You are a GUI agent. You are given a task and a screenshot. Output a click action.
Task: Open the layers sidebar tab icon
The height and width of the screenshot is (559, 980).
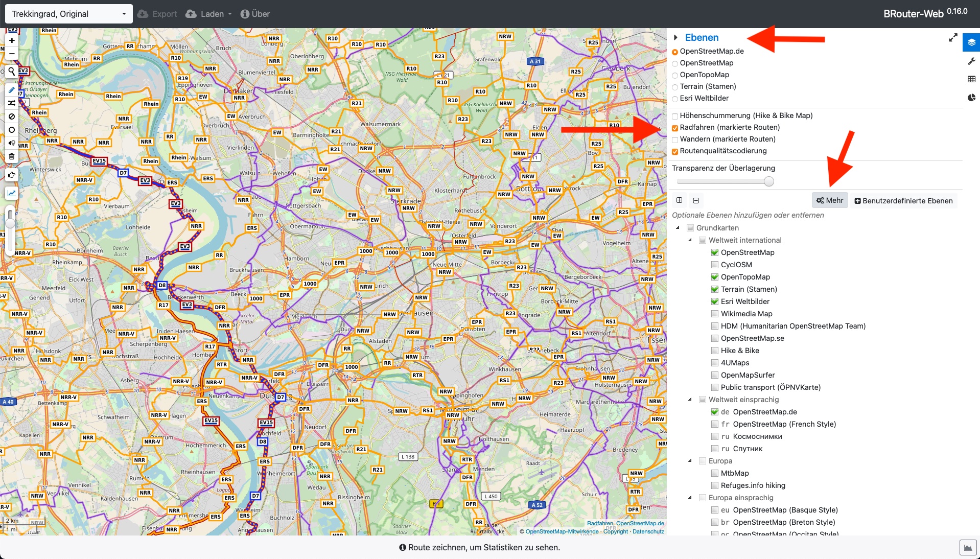971,42
